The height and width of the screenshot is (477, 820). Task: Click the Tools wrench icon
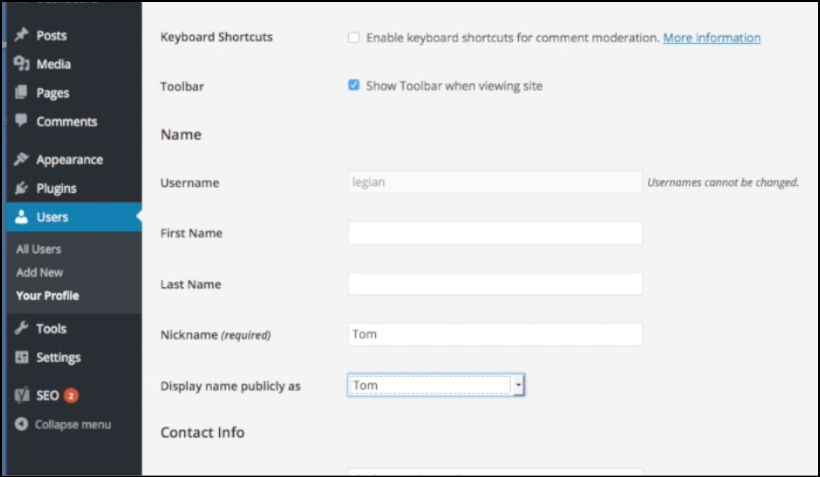21,328
